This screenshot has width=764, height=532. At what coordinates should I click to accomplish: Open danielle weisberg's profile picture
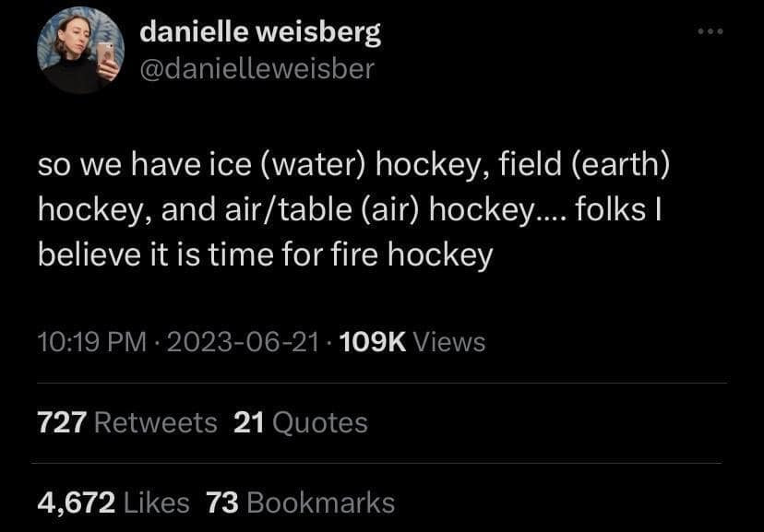tap(79, 52)
